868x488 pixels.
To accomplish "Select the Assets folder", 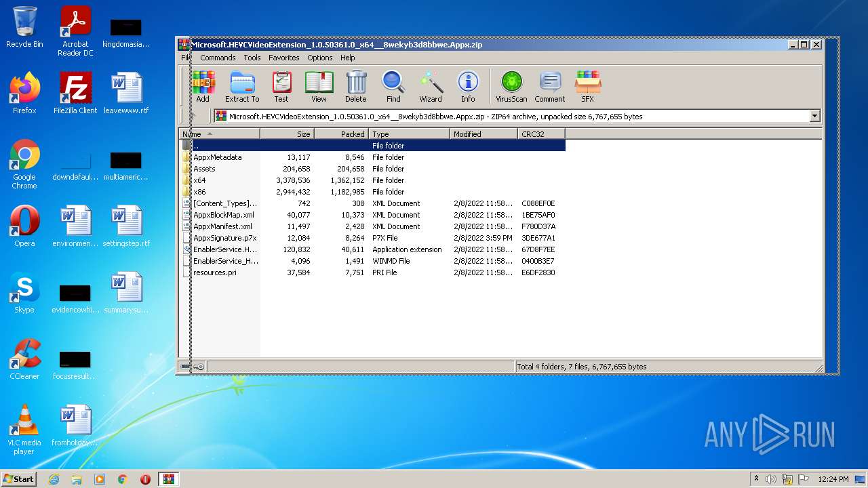I will coord(204,169).
